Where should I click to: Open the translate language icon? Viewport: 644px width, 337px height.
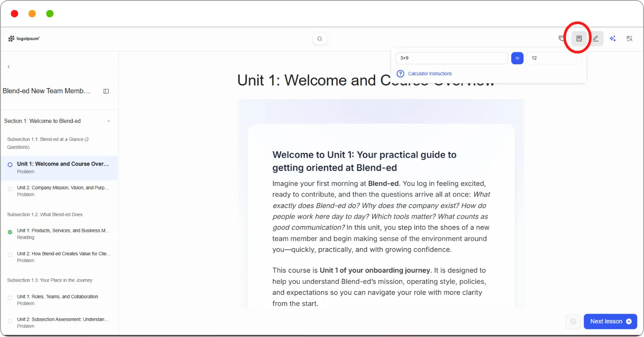click(629, 39)
